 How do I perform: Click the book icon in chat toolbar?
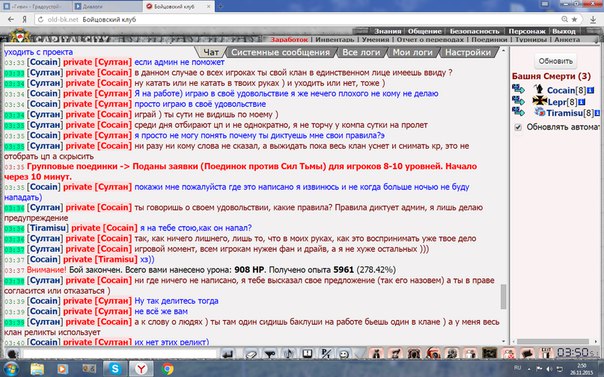point(307,354)
